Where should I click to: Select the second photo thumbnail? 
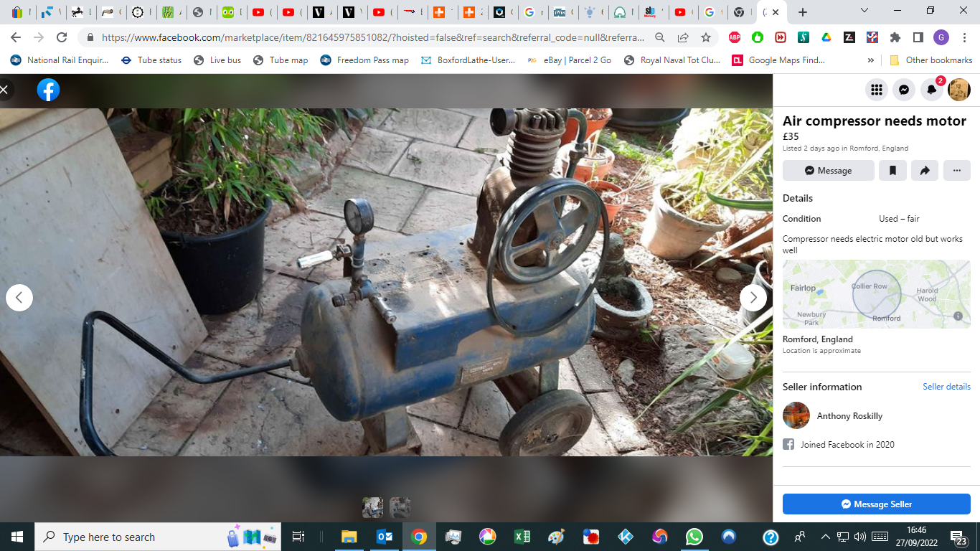[x=400, y=508]
